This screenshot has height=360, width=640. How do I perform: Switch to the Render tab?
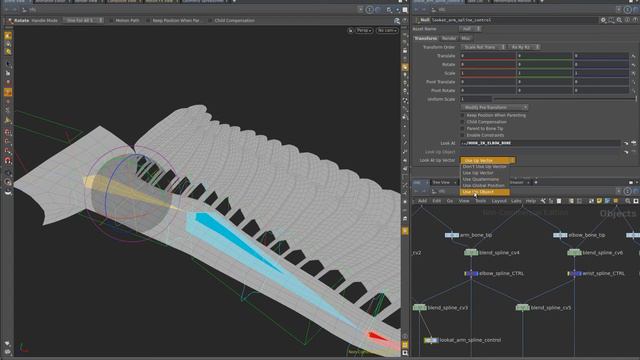click(x=449, y=38)
